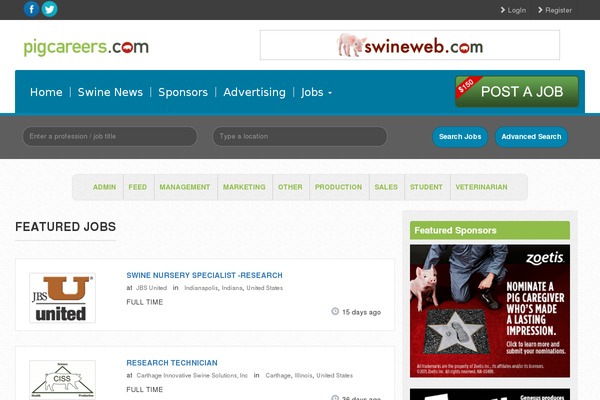Open Swine Nursery Specialist -Research job
600x400 pixels.
pos(204,275)
